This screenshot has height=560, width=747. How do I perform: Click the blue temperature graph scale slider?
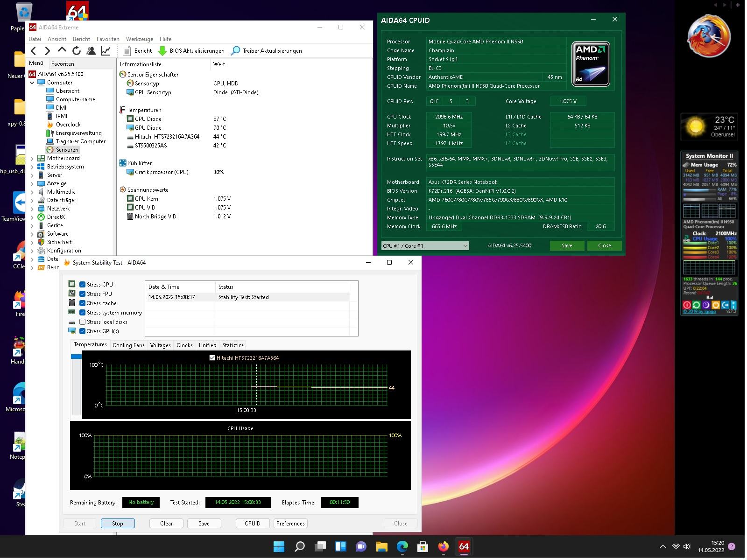76,357
